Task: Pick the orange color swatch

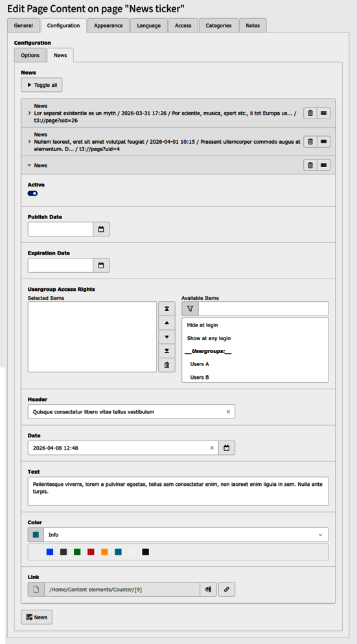Action: coord(104,552)
